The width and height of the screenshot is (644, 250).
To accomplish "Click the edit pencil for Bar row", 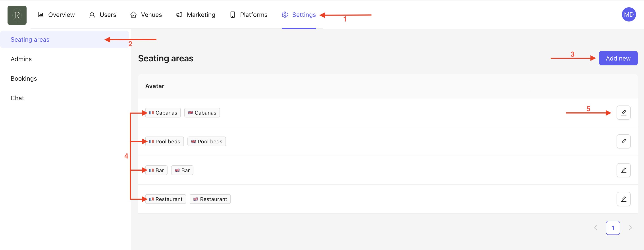I will [623, 170].
